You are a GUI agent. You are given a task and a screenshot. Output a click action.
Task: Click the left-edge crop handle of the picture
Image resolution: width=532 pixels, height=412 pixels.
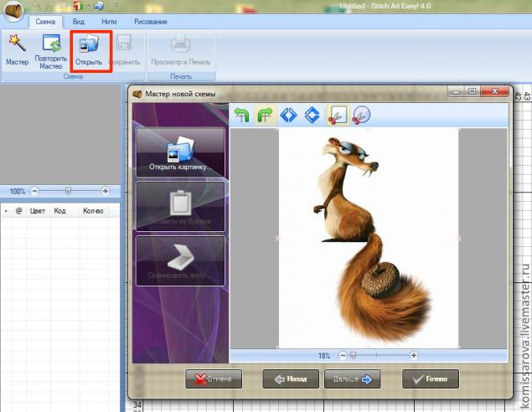pos(278,238)
